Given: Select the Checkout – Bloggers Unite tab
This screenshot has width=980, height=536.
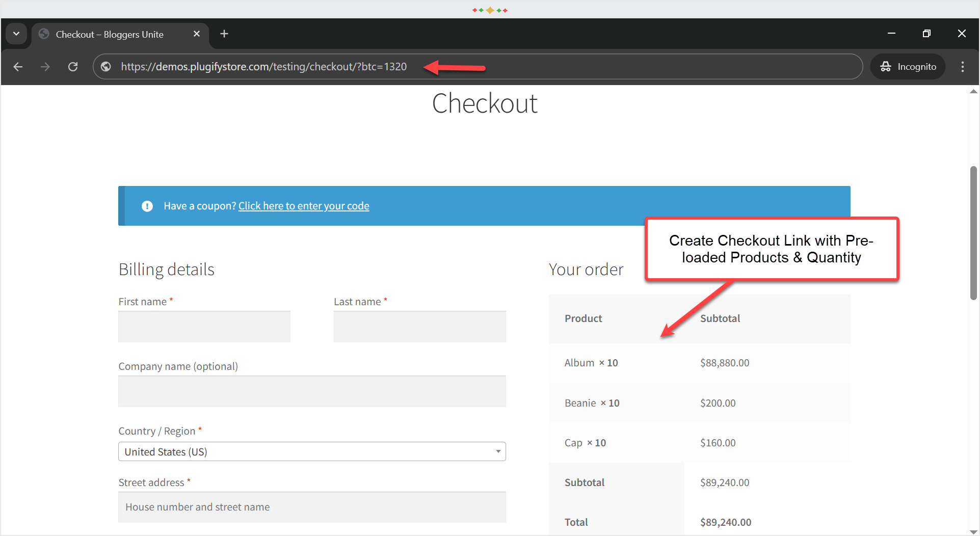Looking at the screenshot, I should point(110,34).
